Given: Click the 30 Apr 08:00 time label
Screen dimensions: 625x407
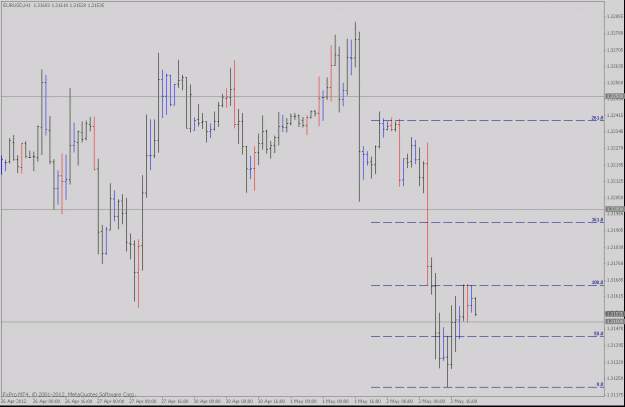Looking at the screenshot, I should [239, 401].
